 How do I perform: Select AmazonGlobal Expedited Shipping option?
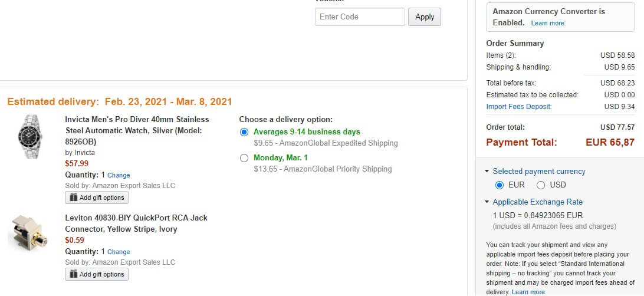pyautogui.click(x=244, y=132)
